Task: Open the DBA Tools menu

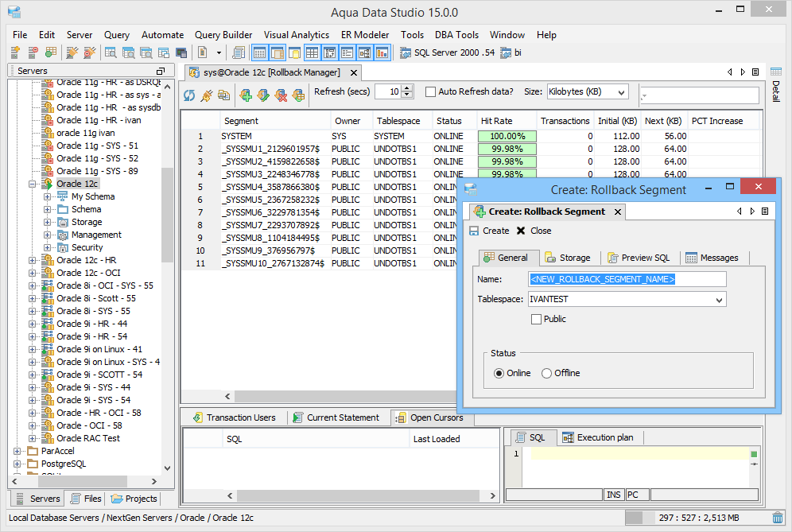Action: (456, 35)
